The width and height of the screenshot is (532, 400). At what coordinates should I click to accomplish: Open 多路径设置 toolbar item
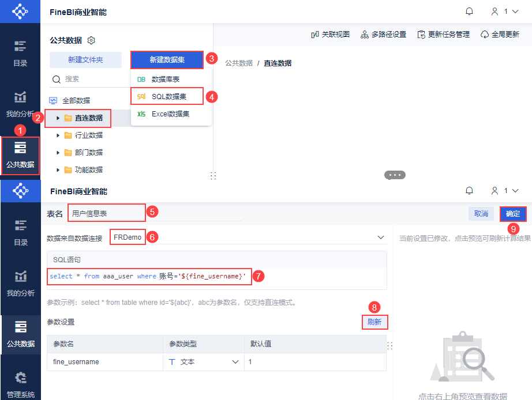pos(383,34)
